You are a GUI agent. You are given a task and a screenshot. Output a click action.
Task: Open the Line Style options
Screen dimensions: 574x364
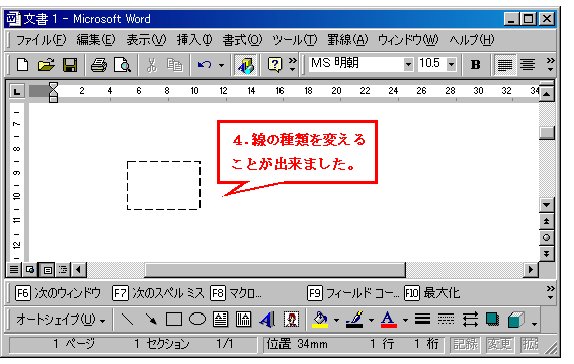click(422, 319)
